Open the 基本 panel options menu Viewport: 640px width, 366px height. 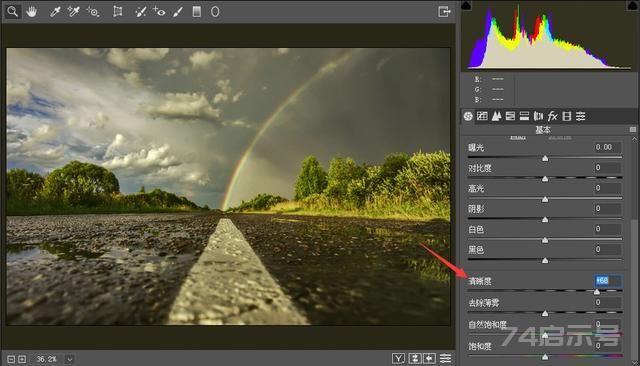point(633,129)
